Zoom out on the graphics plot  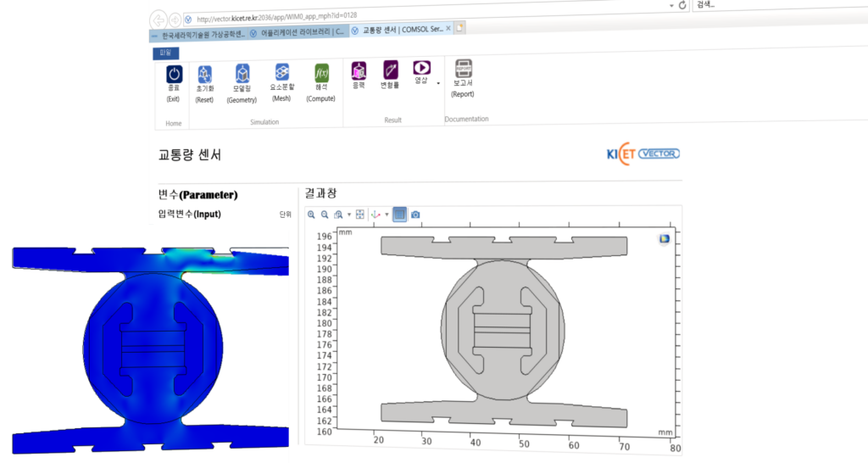click(x=324, y=215)
